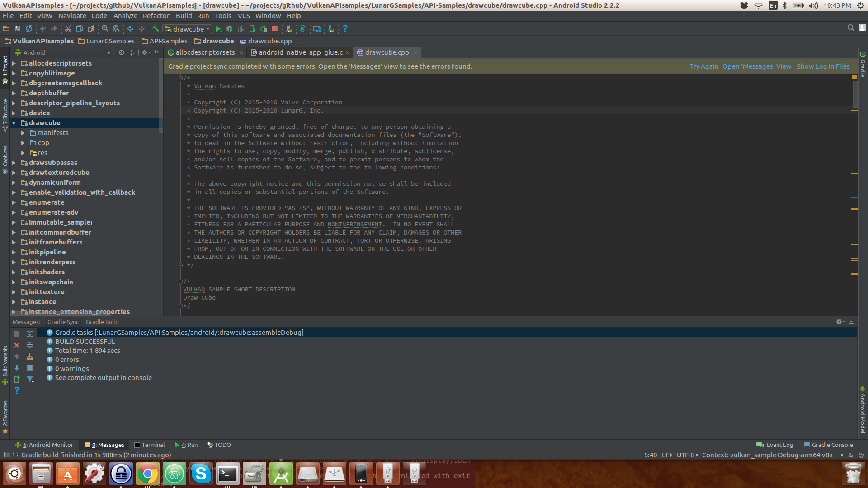The image size is (868, 488).
Task: Toggle tool window bars icon in status bar corner
Action: point(7,455)
